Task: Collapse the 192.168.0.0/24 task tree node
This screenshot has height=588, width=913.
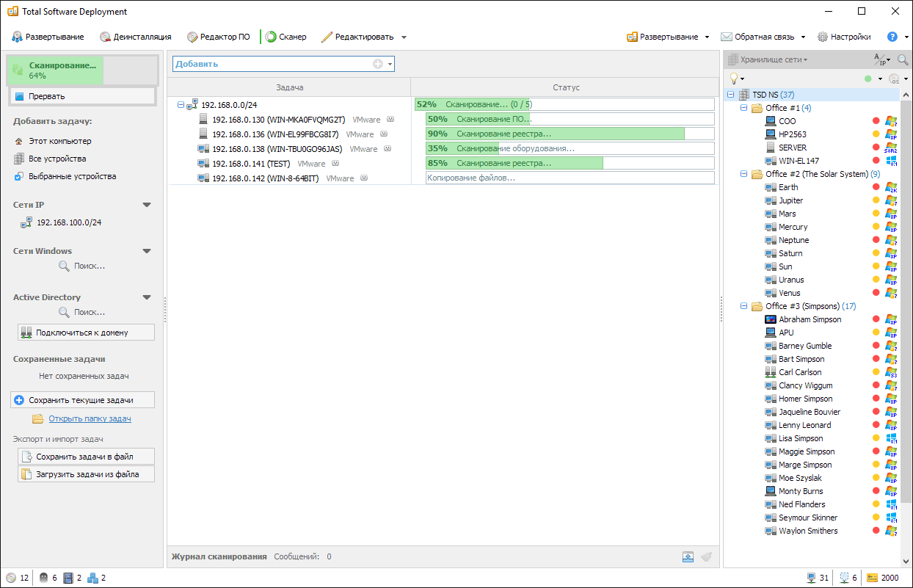Action: 181,105
